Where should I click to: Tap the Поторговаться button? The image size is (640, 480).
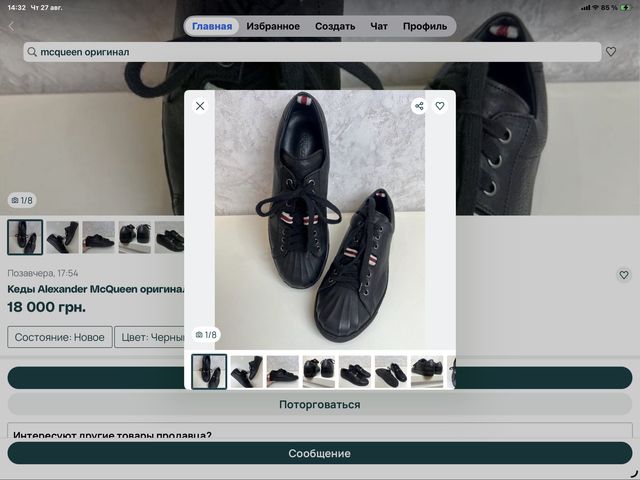coord(320,404)
